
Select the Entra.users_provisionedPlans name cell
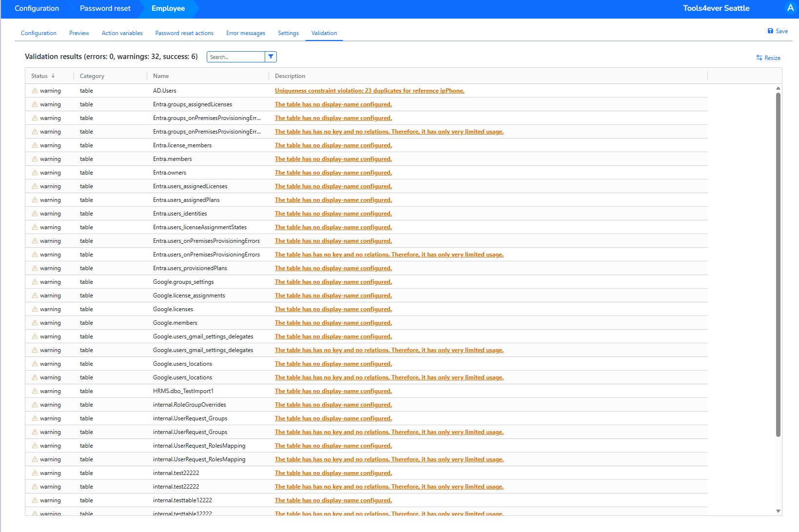click(190, 268)
